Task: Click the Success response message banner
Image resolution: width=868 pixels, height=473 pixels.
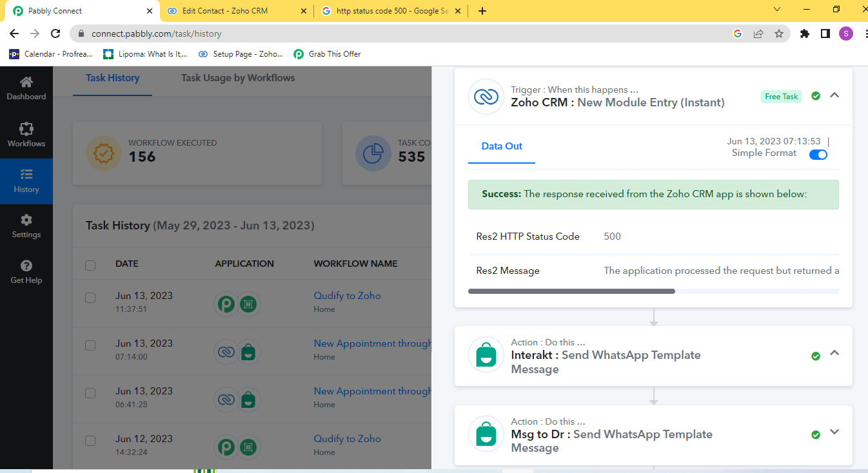Action: tap(653, 194)
